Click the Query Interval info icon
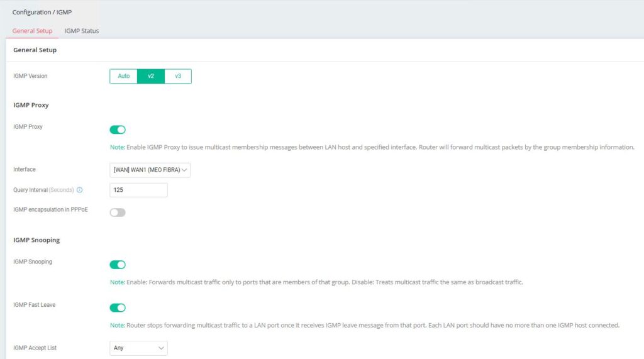Screen dimensions: 644x359 click(80, 190)
